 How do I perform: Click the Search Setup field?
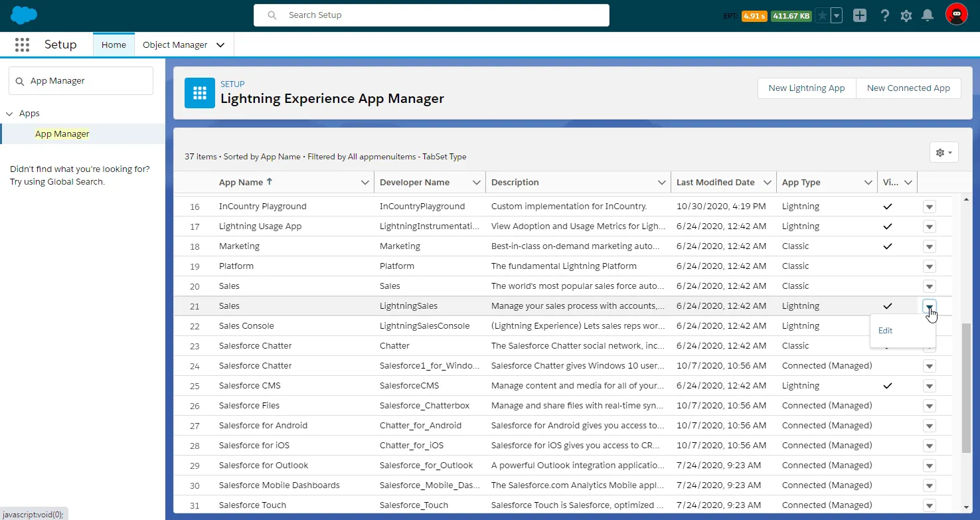coord(432,15)
